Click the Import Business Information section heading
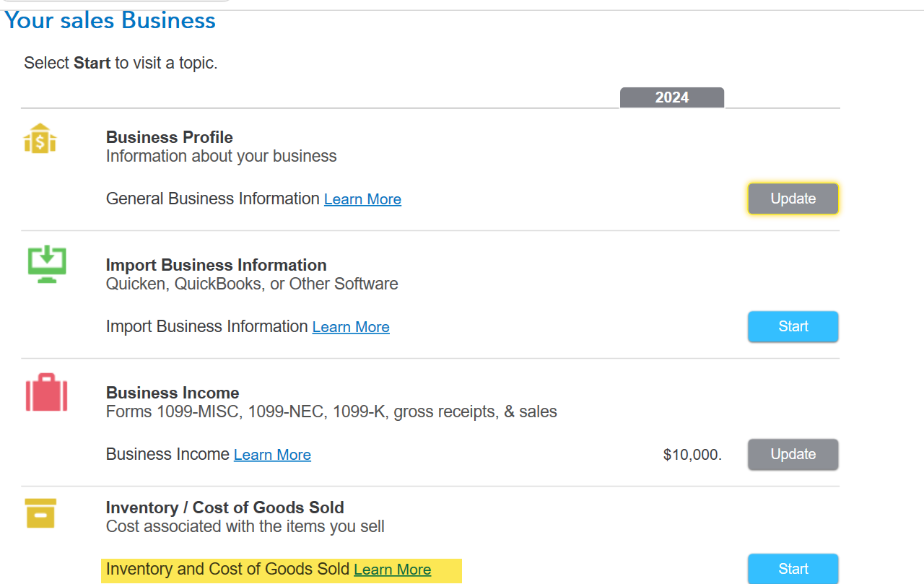This screenshot has height=584, width=924. click(x=217, y=265)
